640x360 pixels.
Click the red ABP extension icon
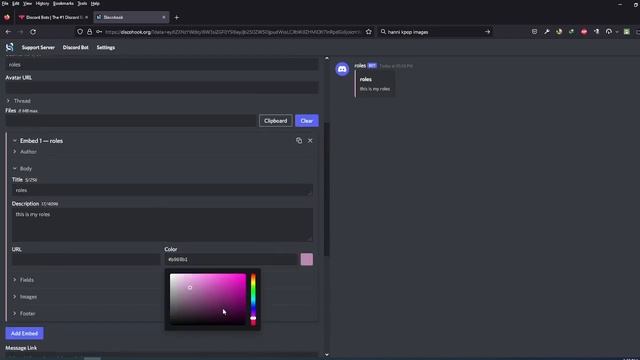point(584,32)
